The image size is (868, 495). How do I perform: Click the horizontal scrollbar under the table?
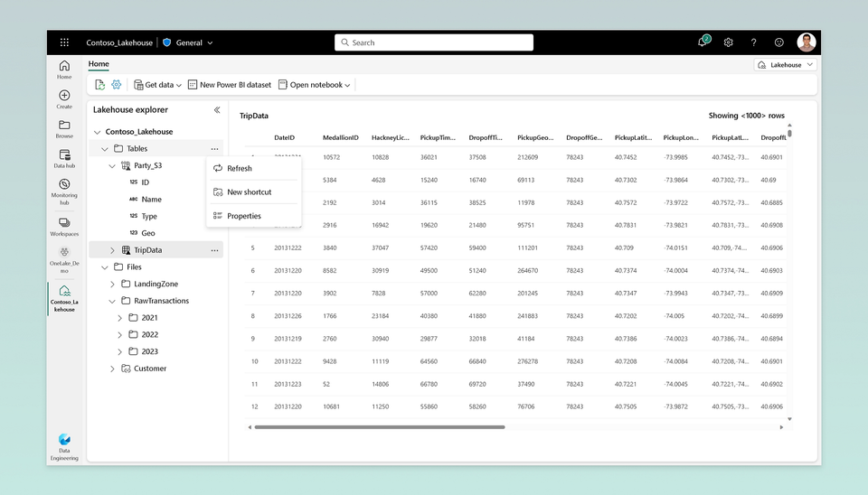(x=379, y=427)
